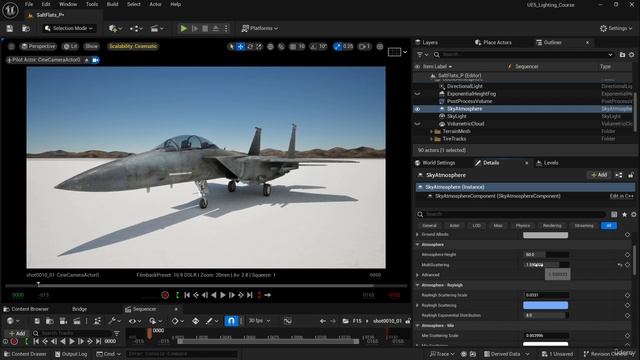Viewport: 640px width, 360px height.
Task: Open editor Settings menu
Action: click(x=616, y=28)
